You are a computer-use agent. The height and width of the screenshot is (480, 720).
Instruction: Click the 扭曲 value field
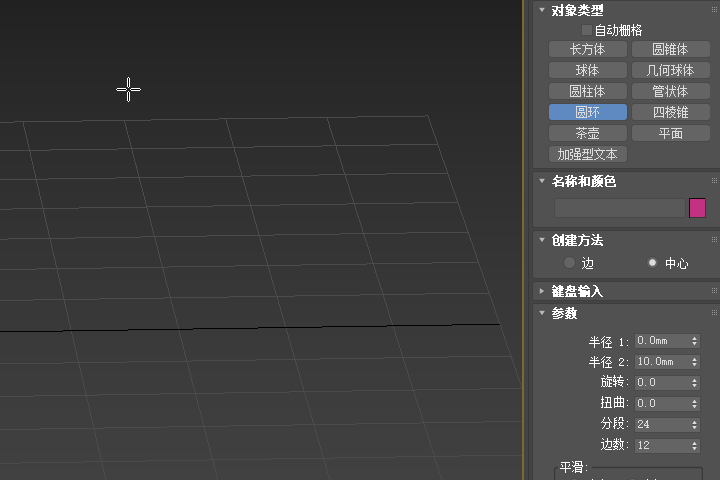coord(662,404)
